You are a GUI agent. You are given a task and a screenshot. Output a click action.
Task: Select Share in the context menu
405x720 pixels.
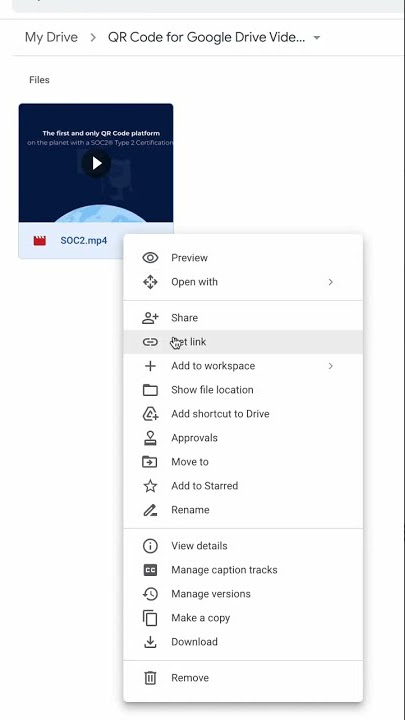click(243, 318)
